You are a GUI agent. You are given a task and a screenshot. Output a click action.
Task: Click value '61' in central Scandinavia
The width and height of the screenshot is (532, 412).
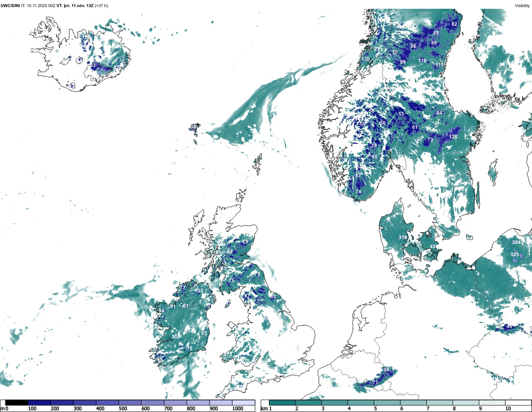tap(415, 127)
